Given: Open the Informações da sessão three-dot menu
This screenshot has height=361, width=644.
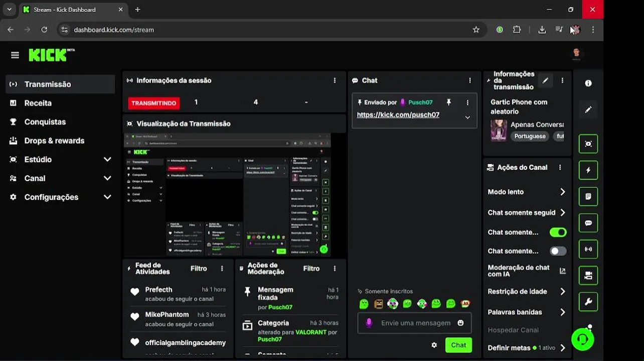Looking at the screenshot, I should [335, 80].
